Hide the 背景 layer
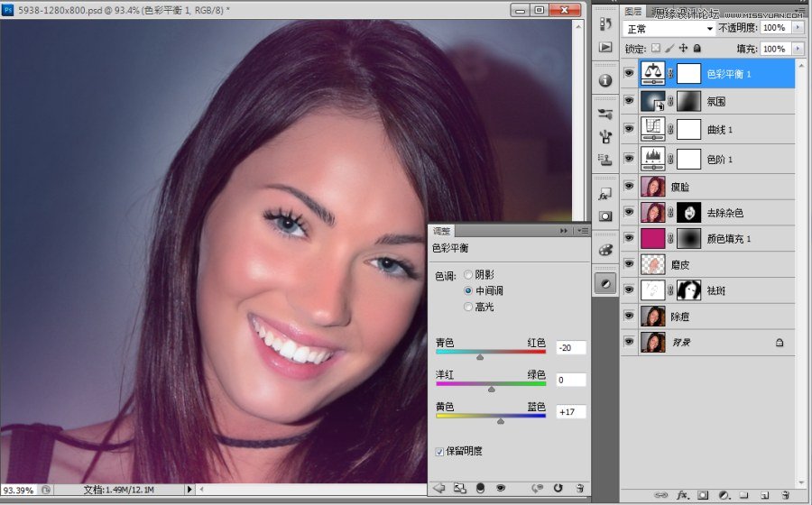Image resolution: width=812 pixels, height=505 pixels. tap(629, 342)
